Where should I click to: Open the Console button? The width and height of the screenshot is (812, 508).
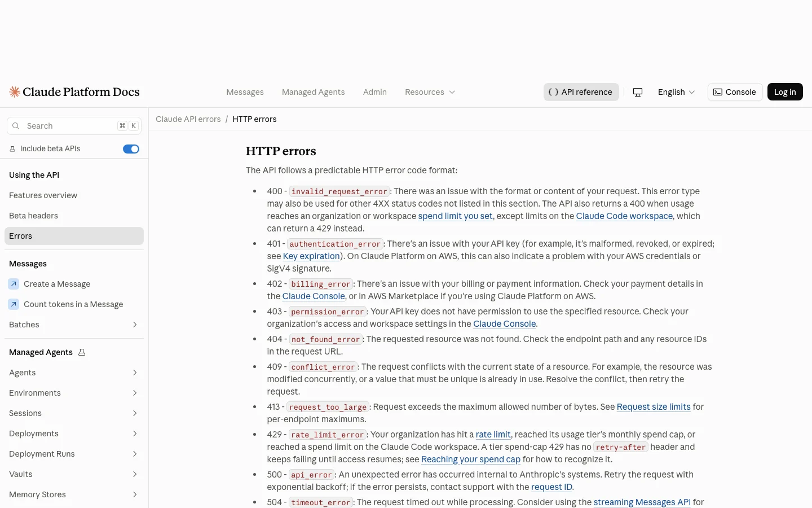pyautogui.click(x=735, y=92)
